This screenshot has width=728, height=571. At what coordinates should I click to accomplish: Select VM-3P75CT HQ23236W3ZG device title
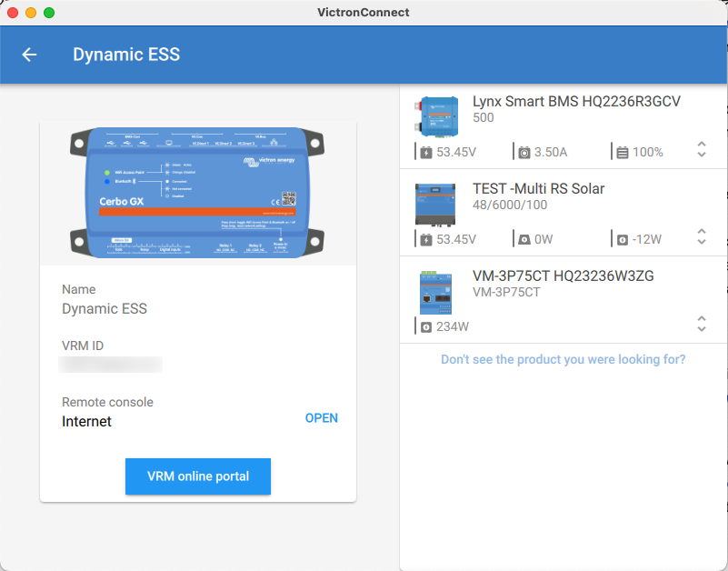coord(563,275)
